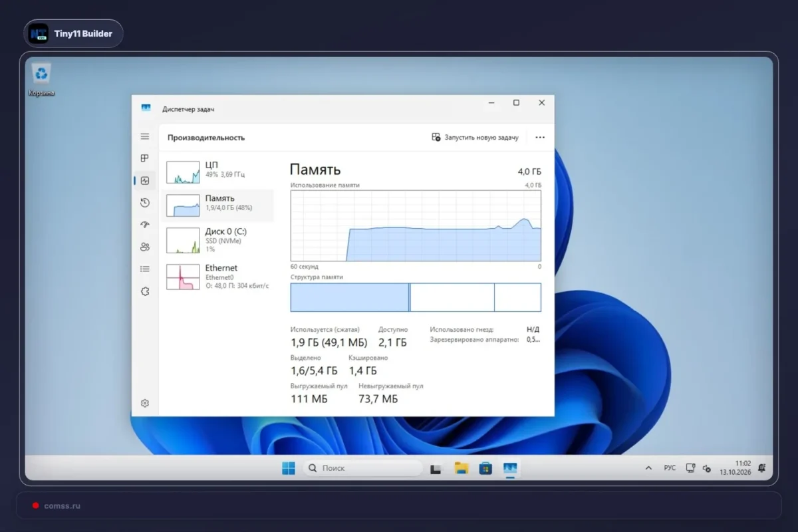The image size is (798, 532).
Task: Open the Details list icon in sidebar
Action: tap(145, 269)
